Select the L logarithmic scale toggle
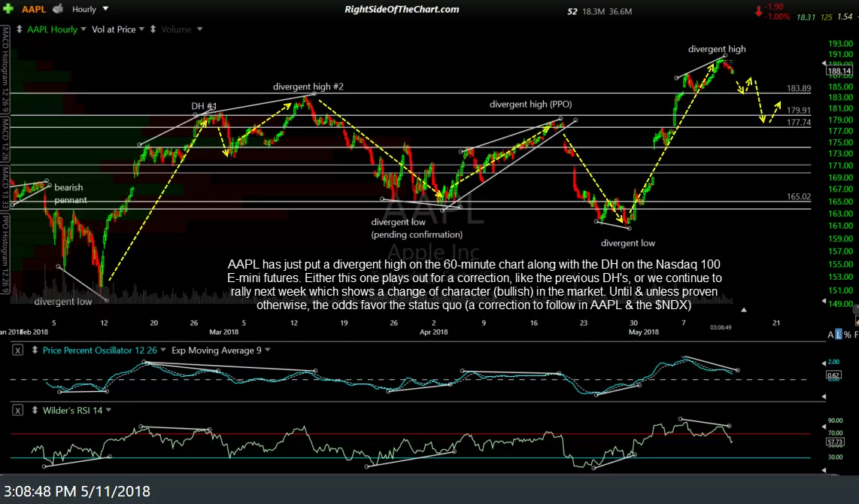 tap(838, 334)
